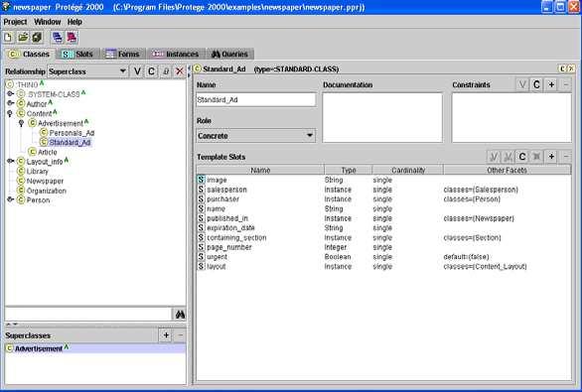The height and width of the screenshot is (392, 582).
Task: Click the binoculars search icon under class tree
Action: [180, 315]
